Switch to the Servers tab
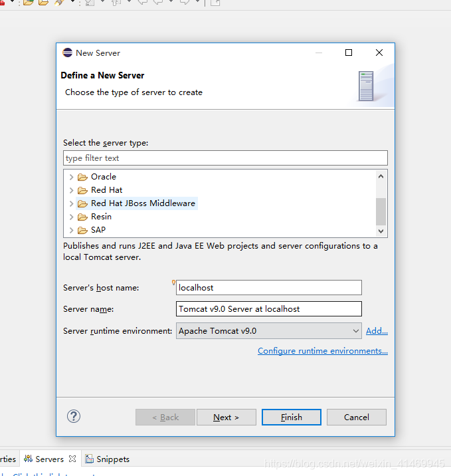The width and height of the screenshot is (451, 476). click(49, 459)
